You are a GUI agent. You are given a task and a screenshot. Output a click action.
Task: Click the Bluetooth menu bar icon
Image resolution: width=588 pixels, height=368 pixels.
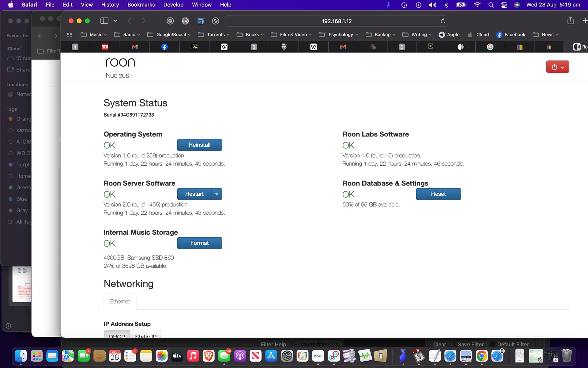(x=446, y=5)
